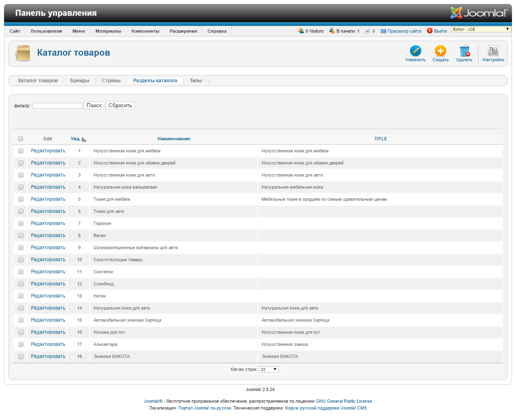Open the Просмотр сайта link
This screenshot has width=516, height=420.
point(404,31)
